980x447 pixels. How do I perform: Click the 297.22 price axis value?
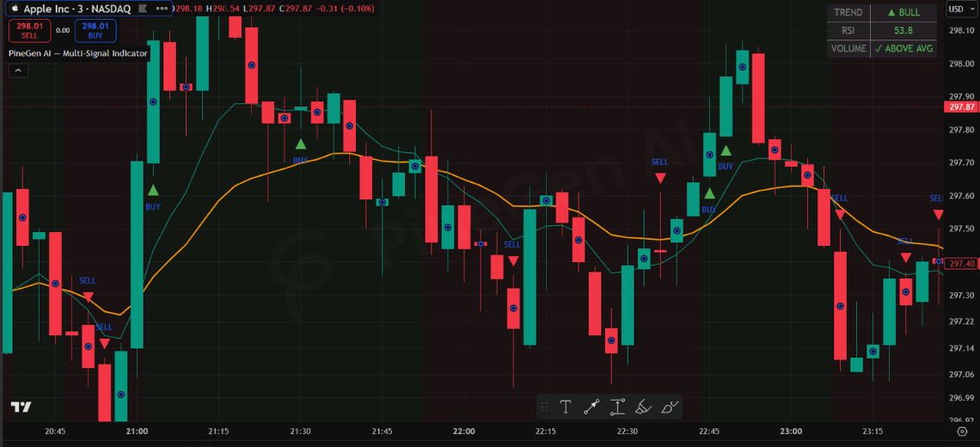click(962, 321)
